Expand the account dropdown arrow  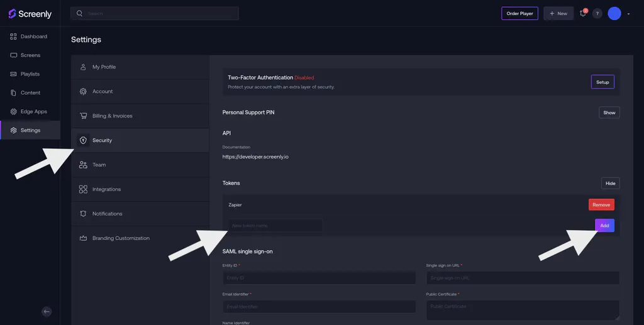click(628, 14)
